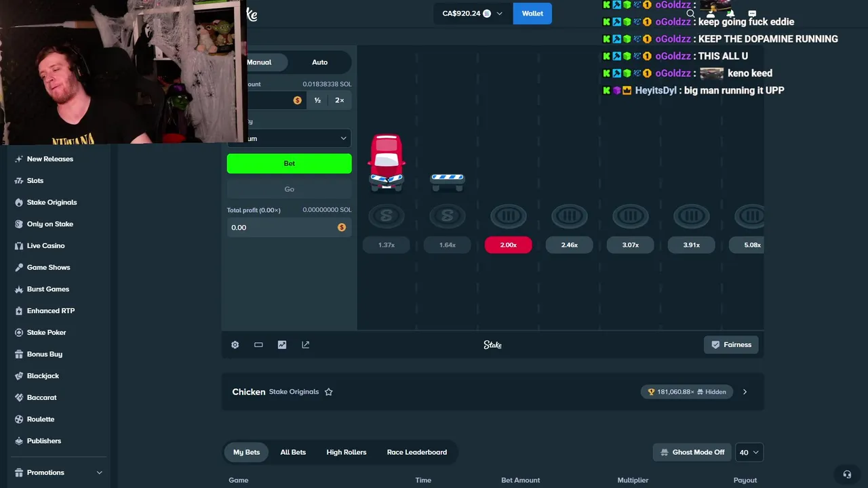Switch to Manual betting mode
The height and width of the screenshot is (488, 868).
(x=258, y=62)
